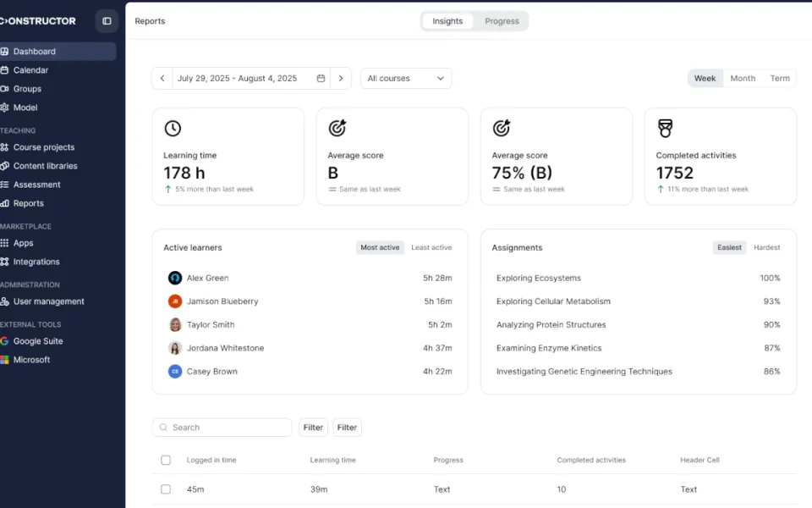This screenshot has width=812, height=508.
Task: Switch to the Progress tab
Action: (502, 21)
